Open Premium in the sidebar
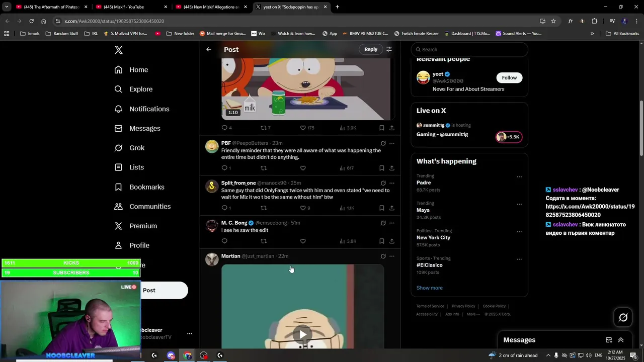Image resolution: width=644 pixels, height=362 pixels. point(136,226)
